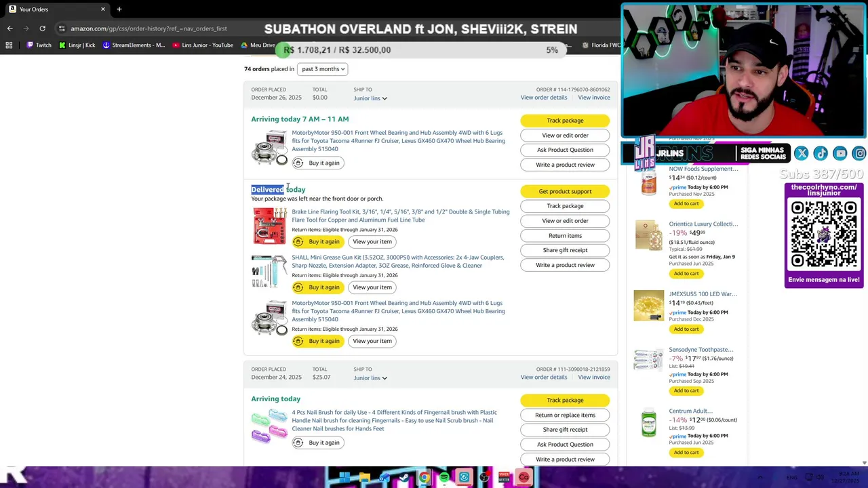Buy the Brake Line Flaring Tool again
Viewport: 868px width, 488px height.
[x=318, y=241]
